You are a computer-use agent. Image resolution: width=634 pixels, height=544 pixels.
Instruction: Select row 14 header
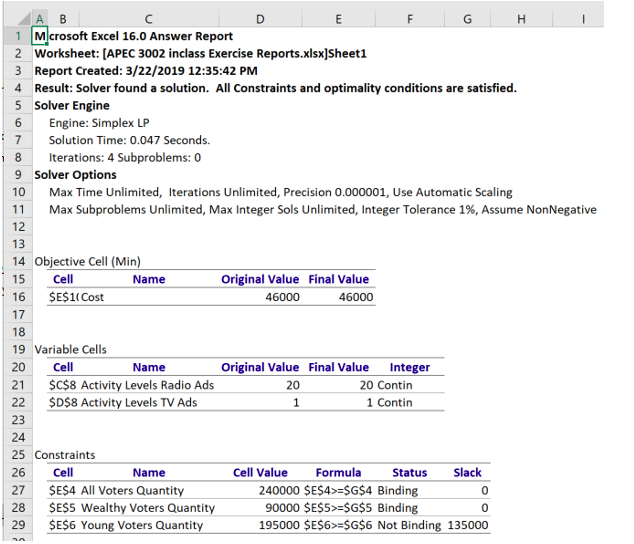pyautogui.click(x=17, y=262)
